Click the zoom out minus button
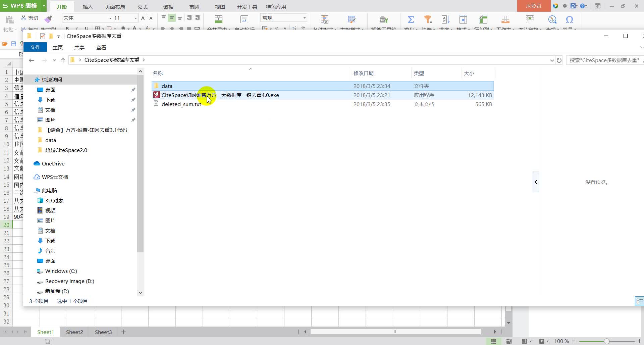 pos(574,341)
